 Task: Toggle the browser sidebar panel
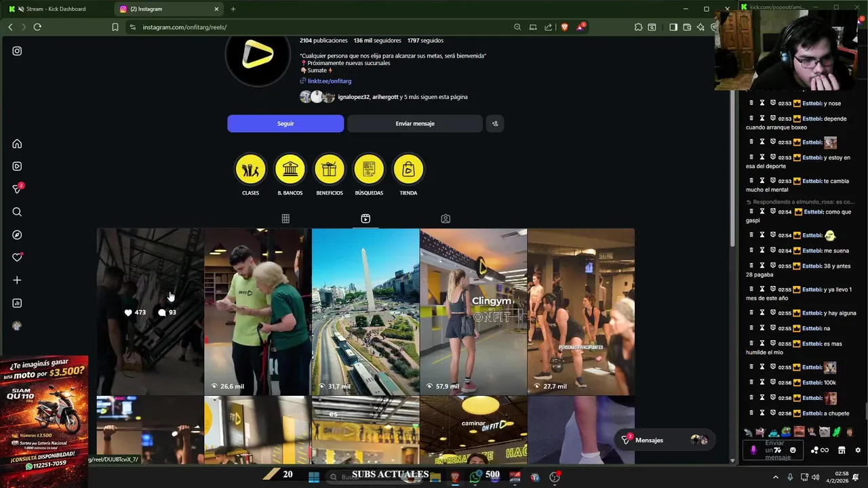(x=673, y=27)
